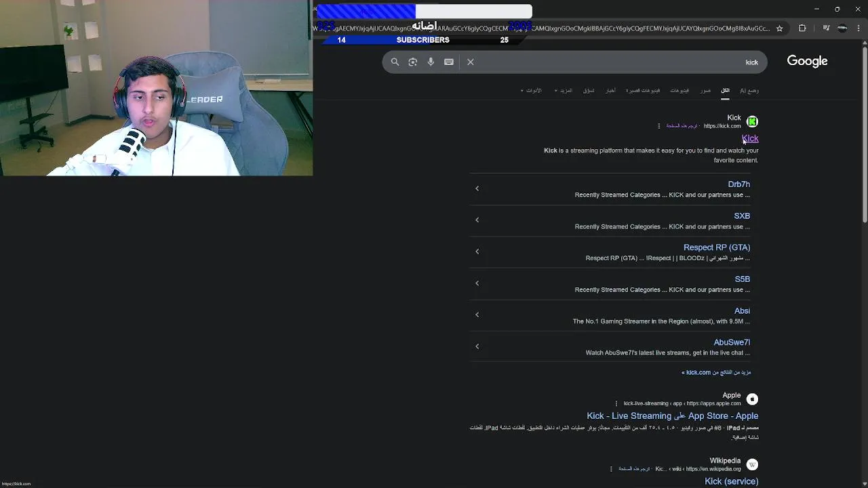Image resolution: width=868 pixels, height=488 pixels.
Task: Click translate this page link for Wikipedia result
Action: pos(634,469)
